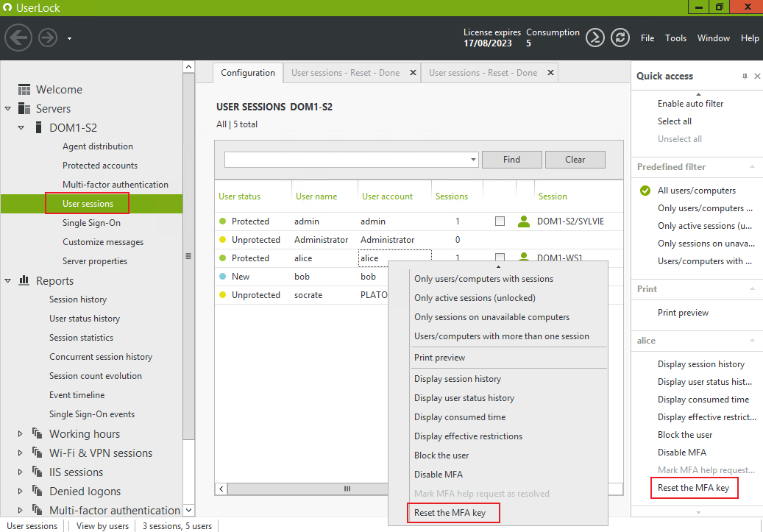Close the second User sessions Reset tab
Screen dimensions: 763x532
click(550, 73)
